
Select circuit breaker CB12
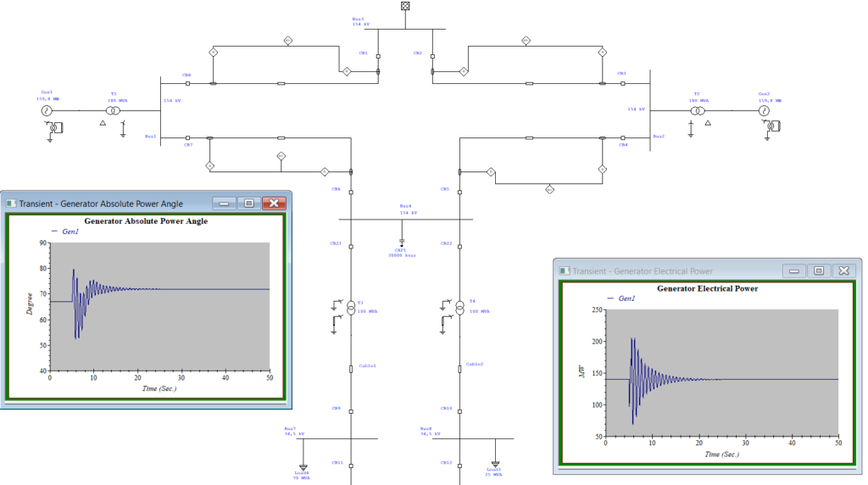tap(459, 465)
